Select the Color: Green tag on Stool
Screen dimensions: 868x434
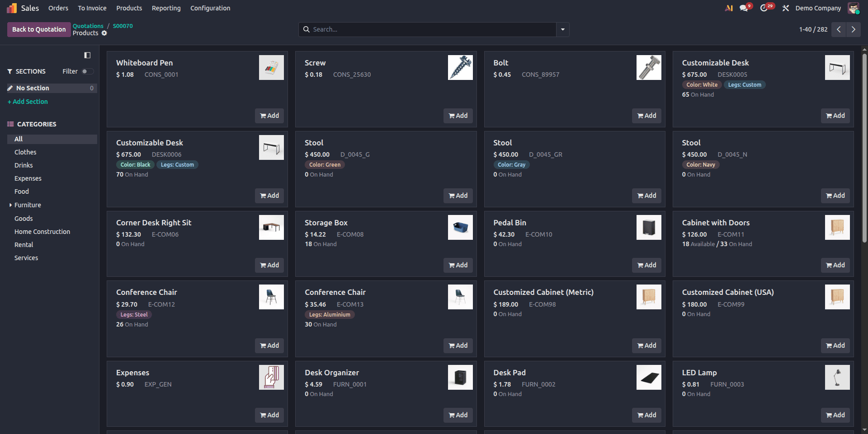point(325,164)
